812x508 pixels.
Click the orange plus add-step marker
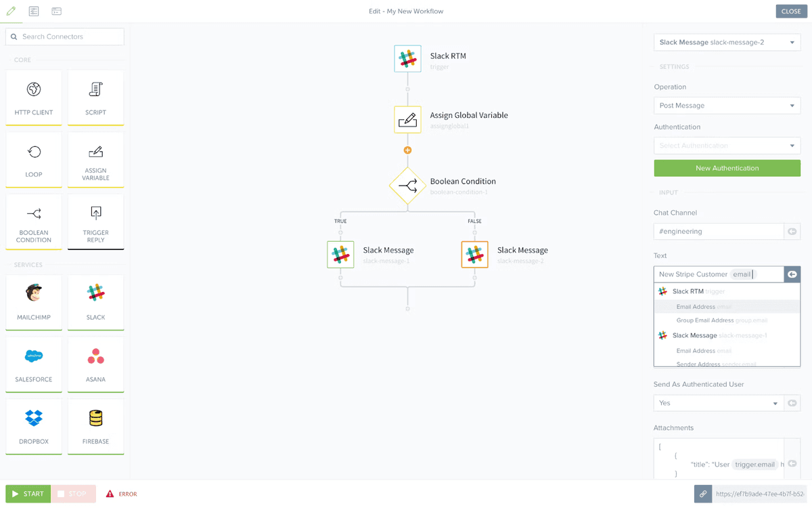click(407, 150)
